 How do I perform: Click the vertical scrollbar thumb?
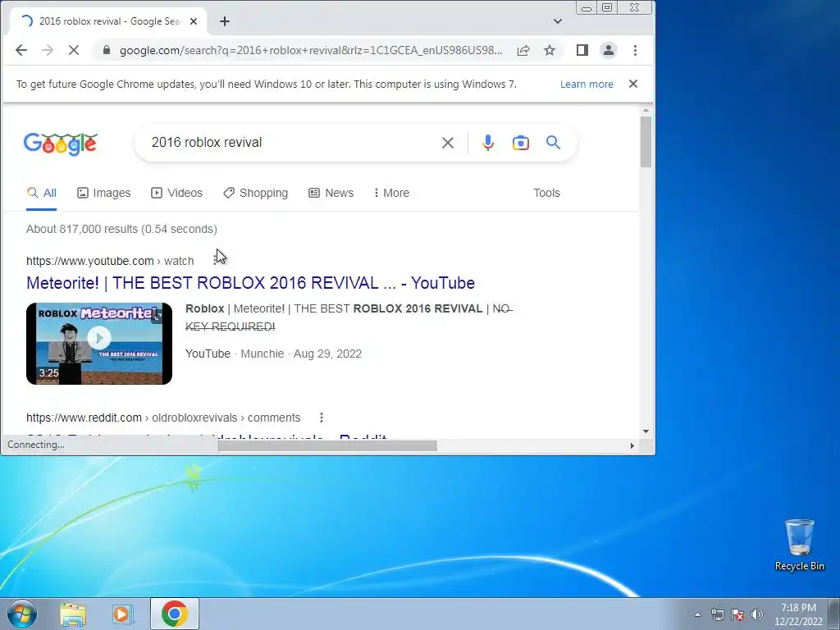(646, 141)
